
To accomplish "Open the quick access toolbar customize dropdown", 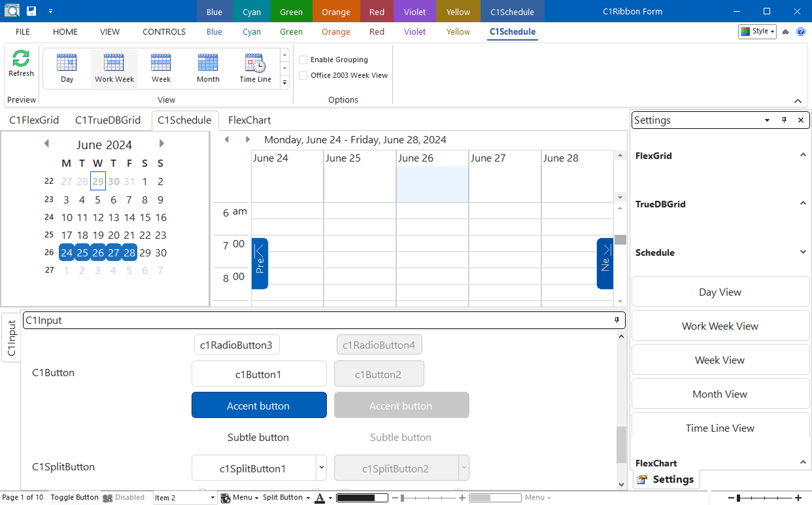I will tap(50, 11).
